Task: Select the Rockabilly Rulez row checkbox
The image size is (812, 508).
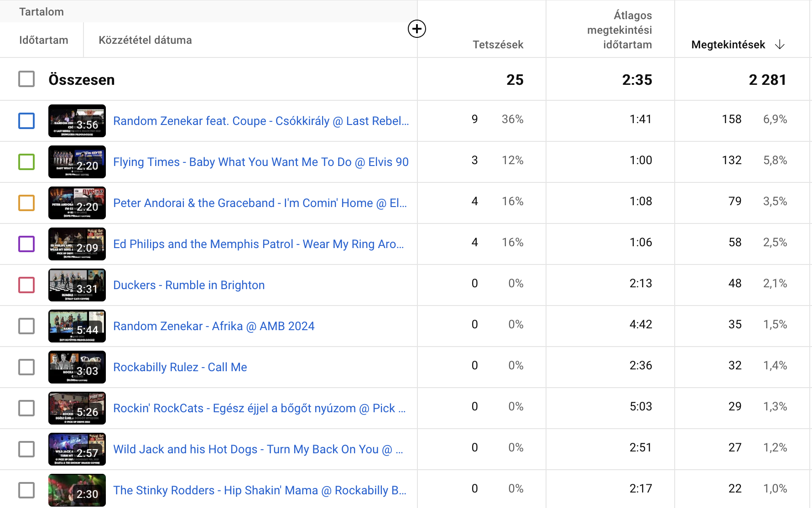Action: 26,367
